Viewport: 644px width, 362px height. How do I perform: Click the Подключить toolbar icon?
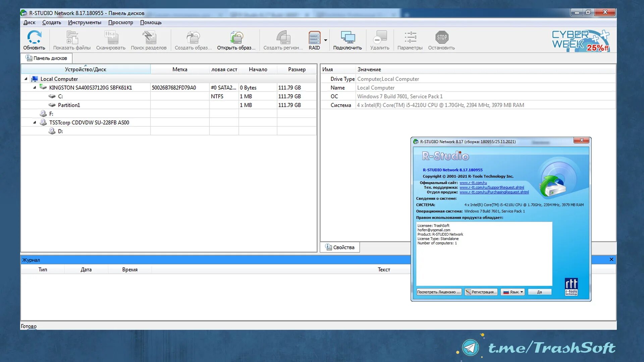(x=348, y=38)
